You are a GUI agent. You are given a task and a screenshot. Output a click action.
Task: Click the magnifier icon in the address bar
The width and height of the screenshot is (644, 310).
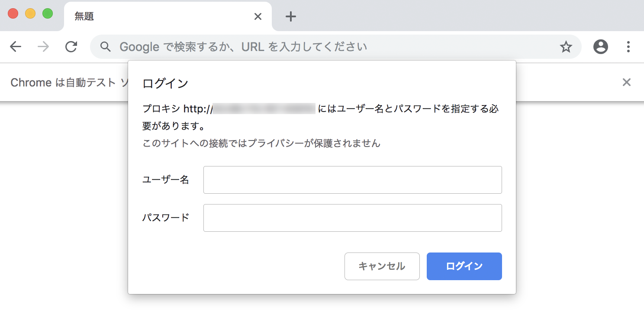tap(105, 46)
